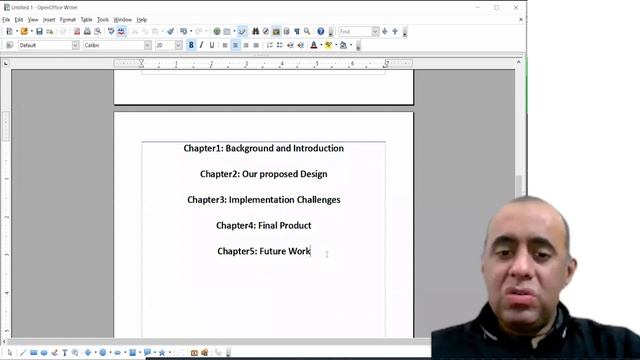Select the Ellipse drawing tool

[x=44, y=352]
